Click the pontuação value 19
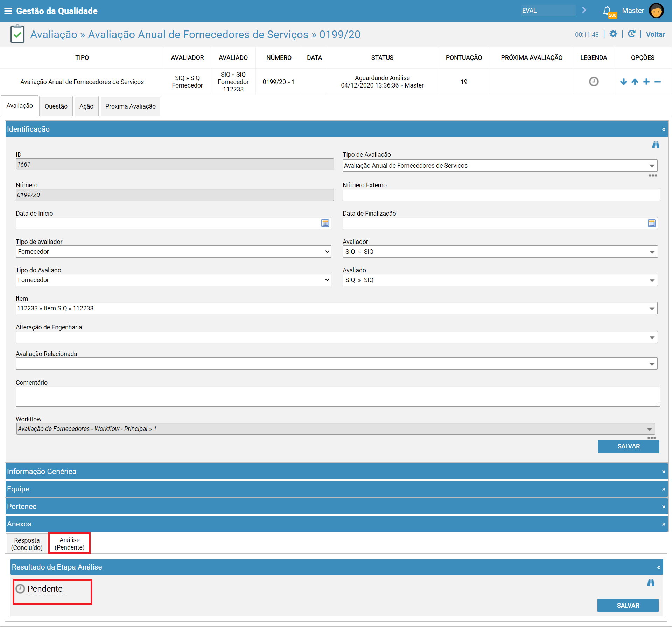This screenshot has width=672, height=628. coord(464,82)
